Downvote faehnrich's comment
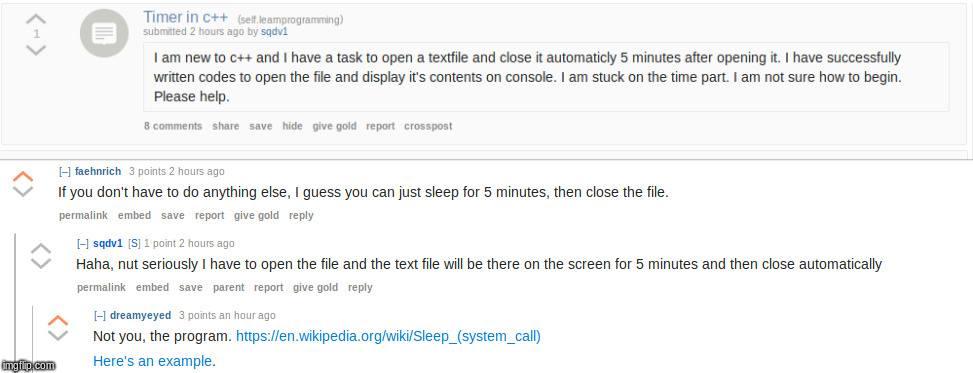Screen dimensions: 973x373 point(23,191)
